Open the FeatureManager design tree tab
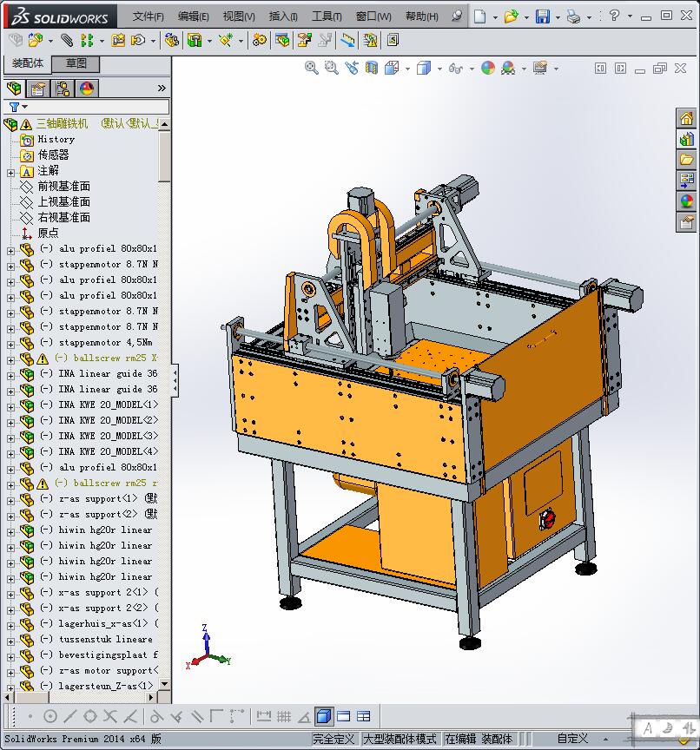 click(x=15, y=89)
